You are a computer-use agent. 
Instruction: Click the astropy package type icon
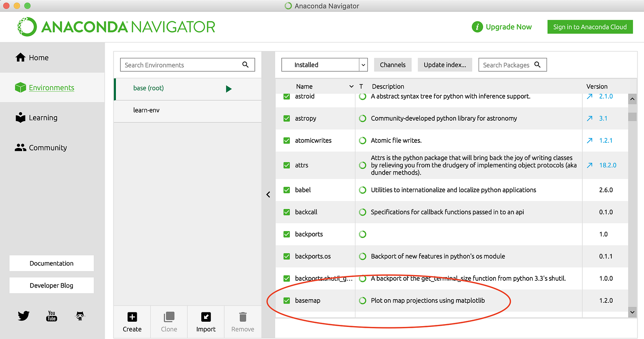[x=363, y=118]
